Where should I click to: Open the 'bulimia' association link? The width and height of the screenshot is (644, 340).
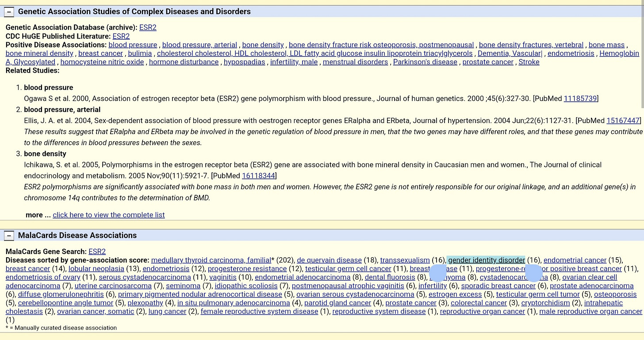pos(140,54)
